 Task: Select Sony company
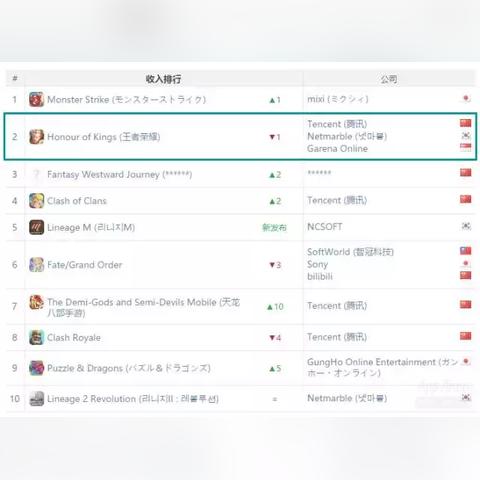pos(317,264)
